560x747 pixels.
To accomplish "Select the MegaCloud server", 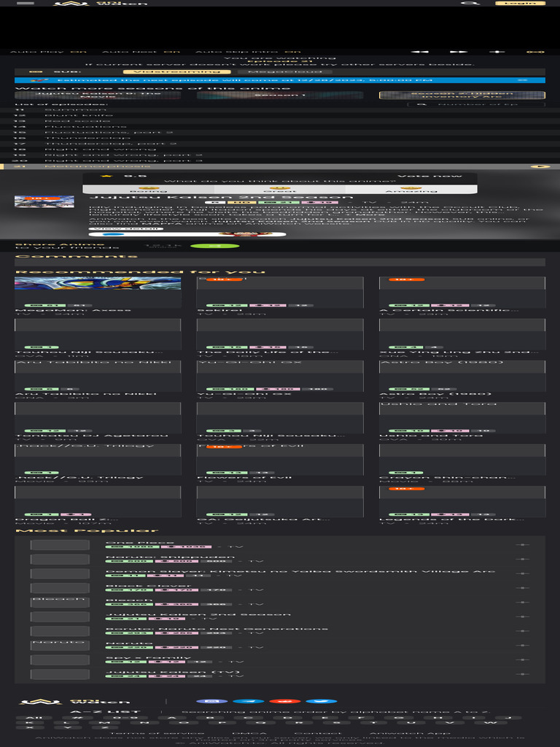I will click(x=284, y=72).
